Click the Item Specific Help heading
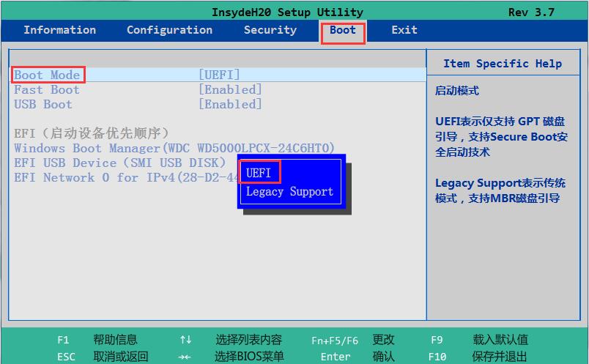This screenshot has width=589, height=364. pos(503,64)
